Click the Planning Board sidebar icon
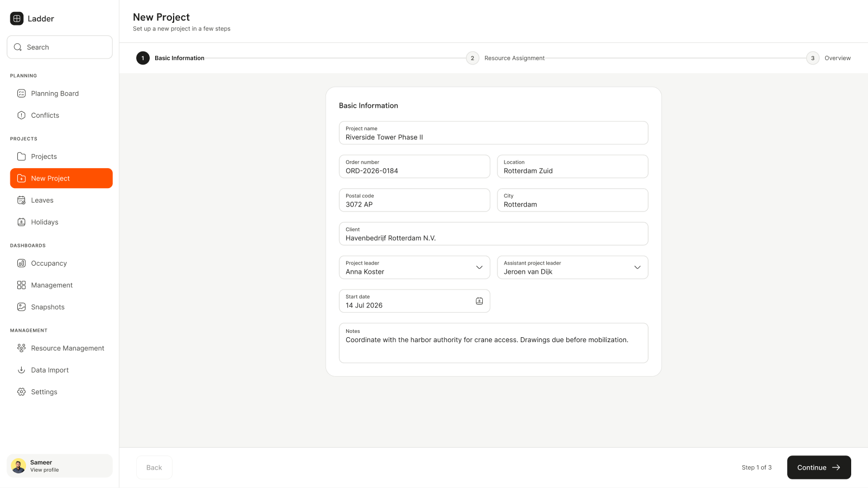The width and height of the screenshot is (868, 488). (21, 93)
